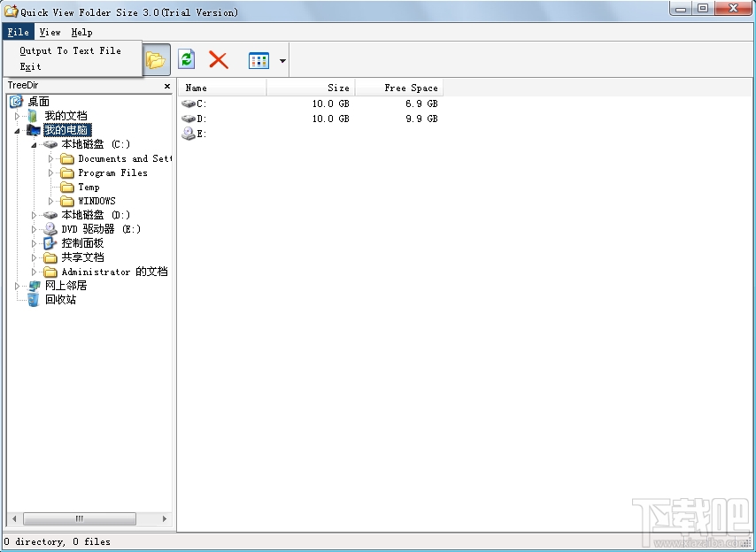This screenshot has width=756, height=552.
Task: Click the 控制面板 control panel icon
Action: tap(50, 243)
